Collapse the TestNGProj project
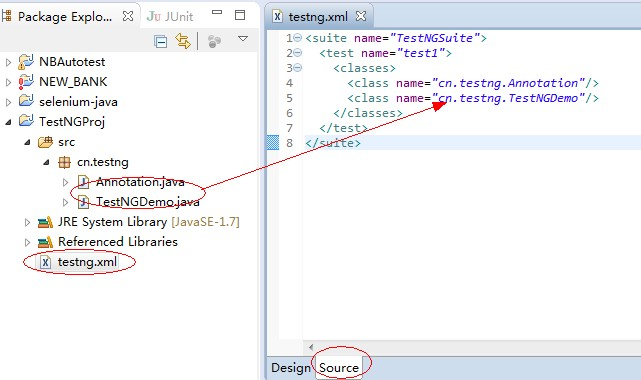641x380 pixels. coord(8,122)
